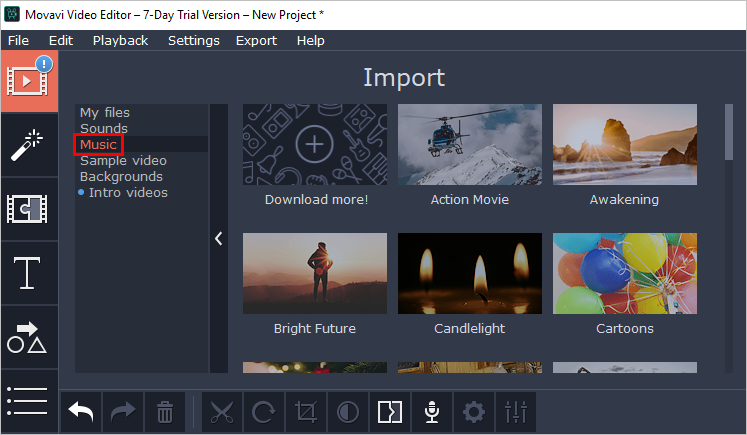747x435 pixels.
Task: Select the Awakening beach sunrise thumbnail
Action: (625, 144)
